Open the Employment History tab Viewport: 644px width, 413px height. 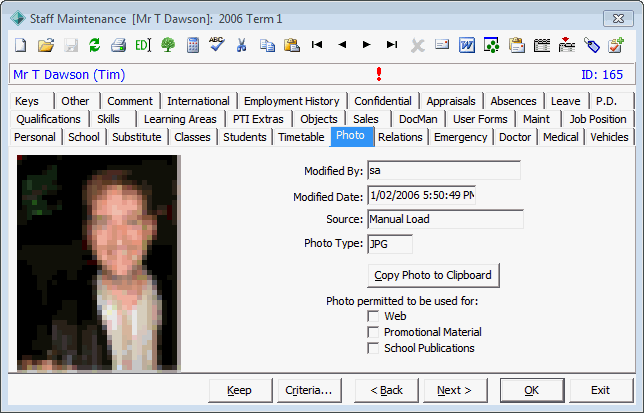click(x=292, y=101)
